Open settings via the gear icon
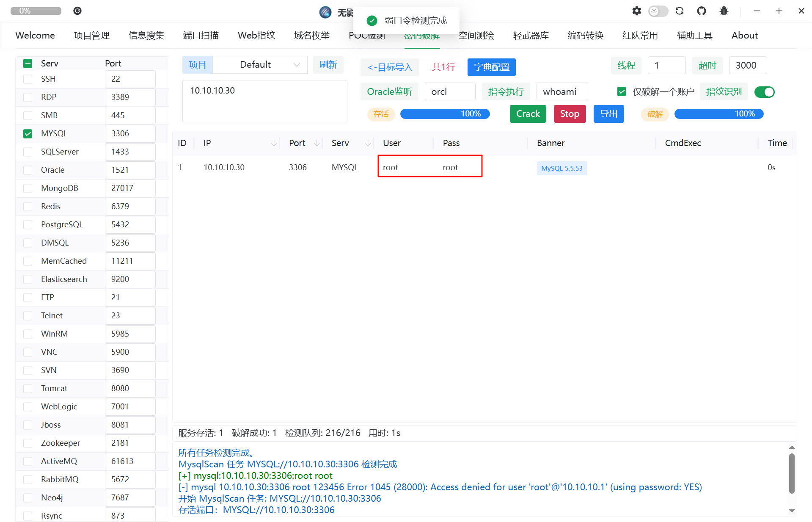 pyautogui.click(x=636, y=11)
